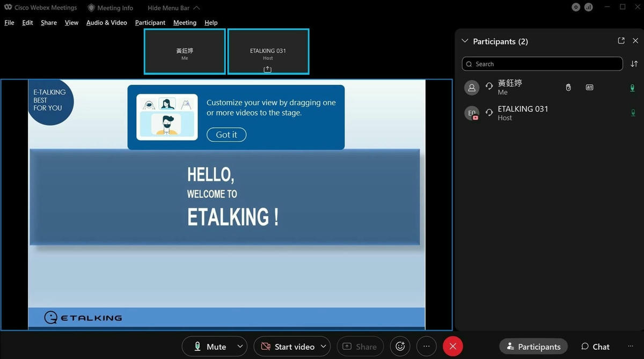Open the emoji reactions button
The image size is (644, 359).
pos(400,347)
